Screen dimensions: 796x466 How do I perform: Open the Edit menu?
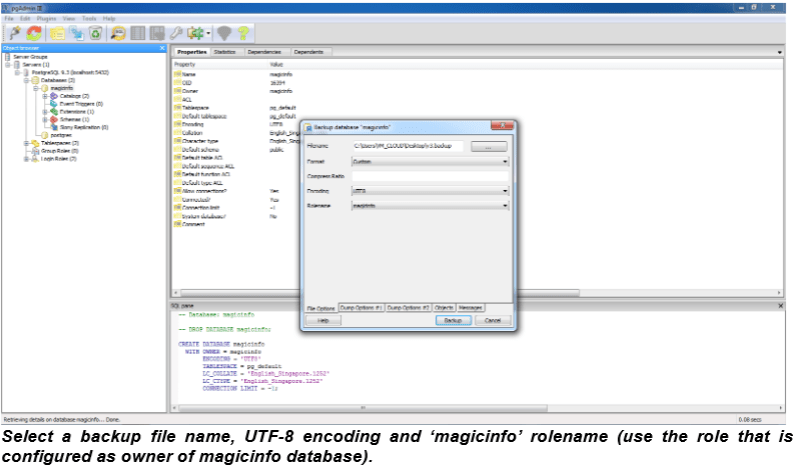pyautogui.click(x=25, y=18)
